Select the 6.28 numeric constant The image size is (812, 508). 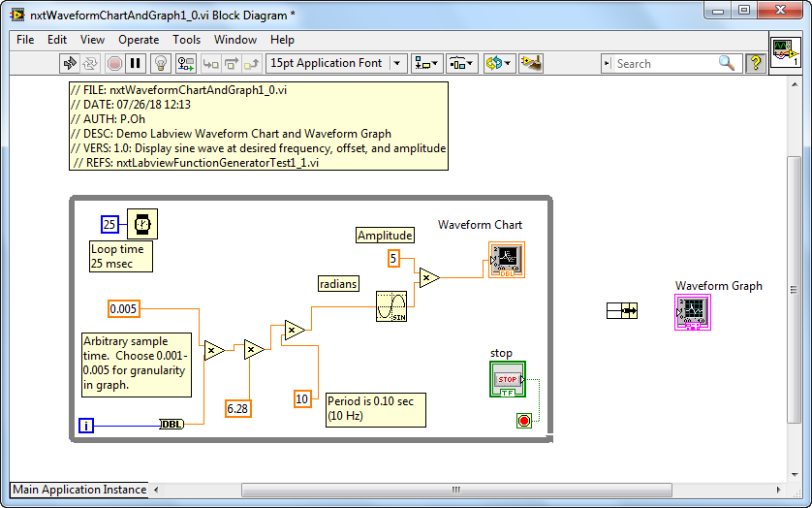237,408
